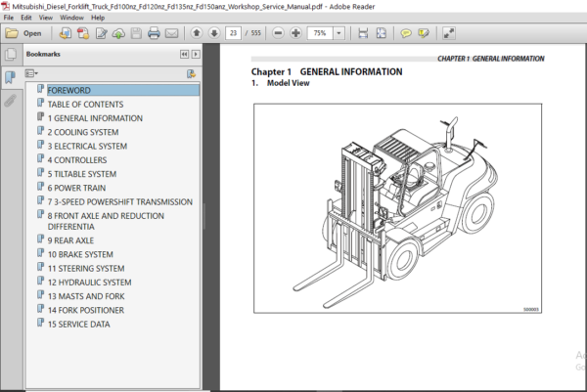Open the View menu
Screen dimensions: 587x392
coord(46,18)
